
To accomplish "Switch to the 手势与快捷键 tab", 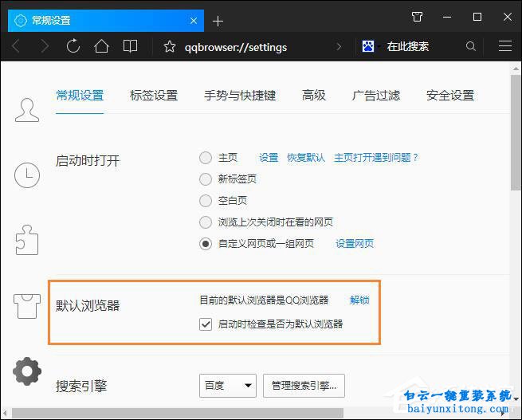I will [240, 96].
